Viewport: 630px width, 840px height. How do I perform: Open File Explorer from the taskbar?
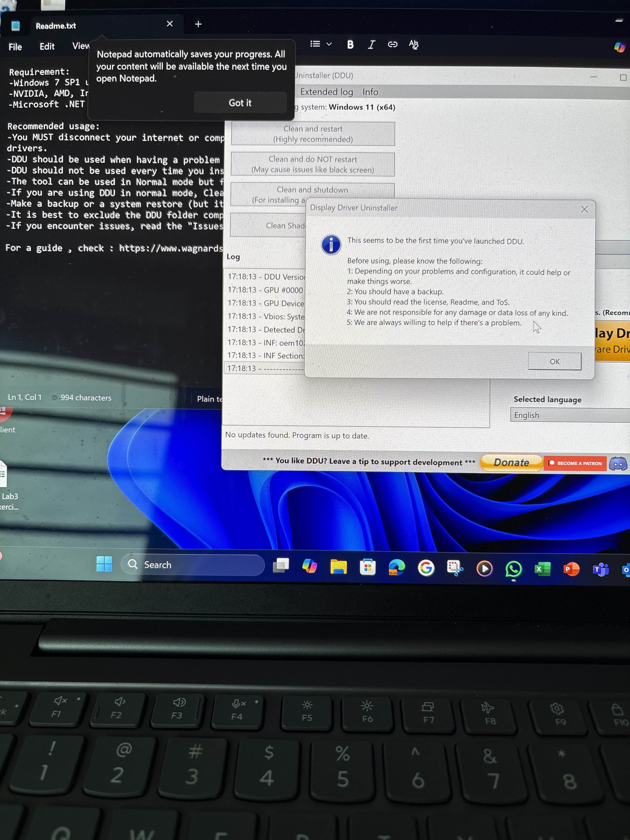tap(338, 567)
